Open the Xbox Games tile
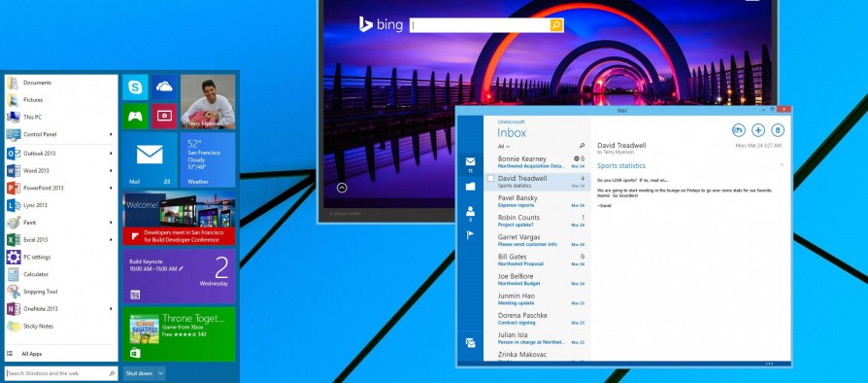 [x=135, y=116]
